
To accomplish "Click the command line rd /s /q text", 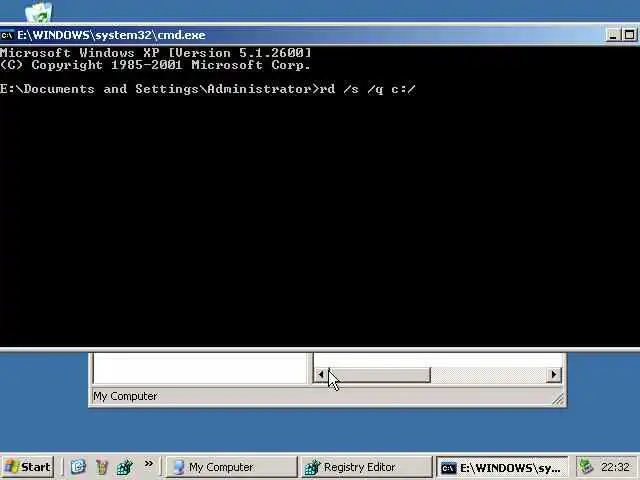I will (367, 89).
